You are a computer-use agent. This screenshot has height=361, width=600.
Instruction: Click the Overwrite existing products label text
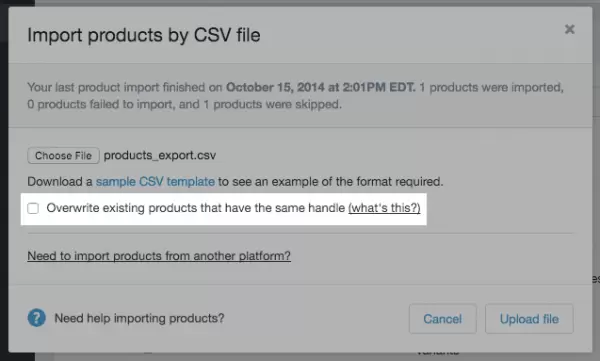click(x=196, y=208)
